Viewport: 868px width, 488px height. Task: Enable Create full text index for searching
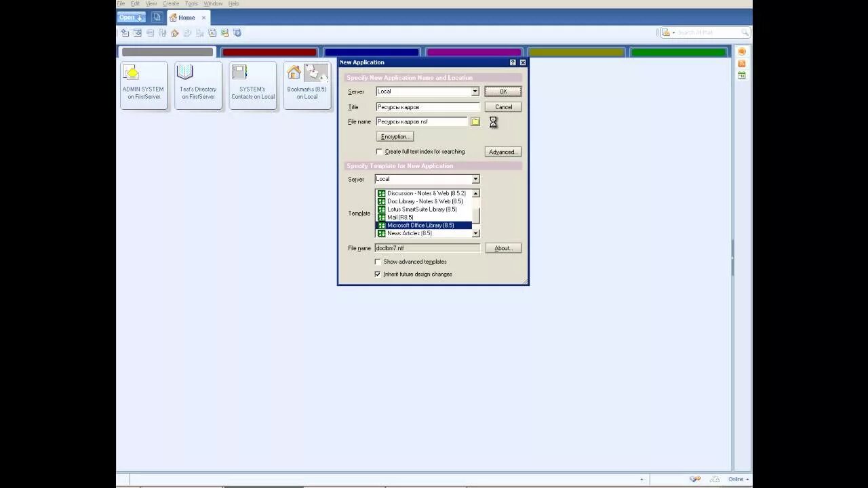[379, 151]
